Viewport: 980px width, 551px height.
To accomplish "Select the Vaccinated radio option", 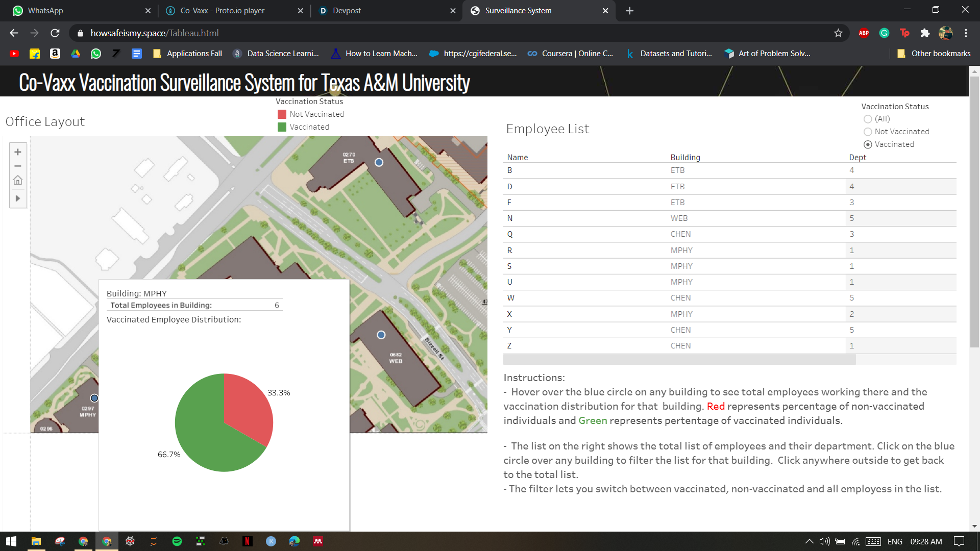I will point(868,144).
